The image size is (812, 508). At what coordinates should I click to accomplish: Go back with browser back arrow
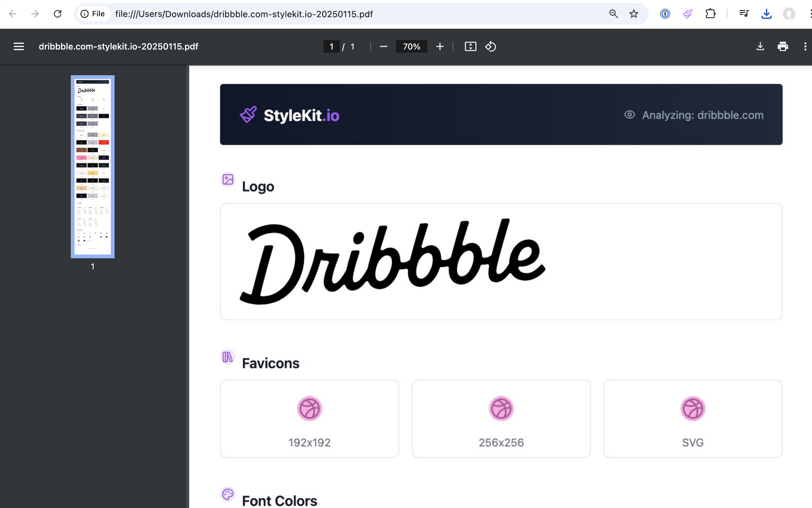(x=13, y=14)
